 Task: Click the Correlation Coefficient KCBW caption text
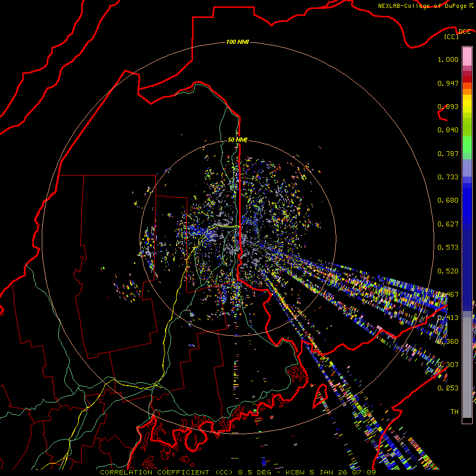pyautogui.click(x=238, y=472)
